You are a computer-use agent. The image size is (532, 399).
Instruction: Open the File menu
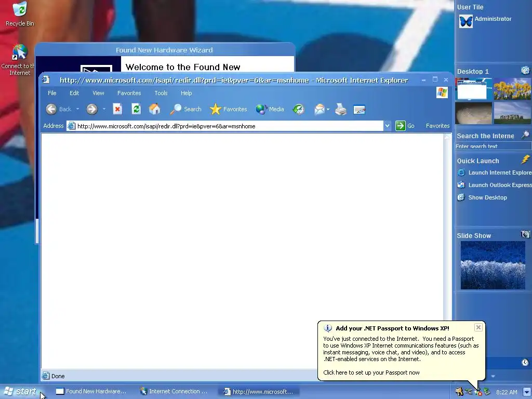point(52,93)
